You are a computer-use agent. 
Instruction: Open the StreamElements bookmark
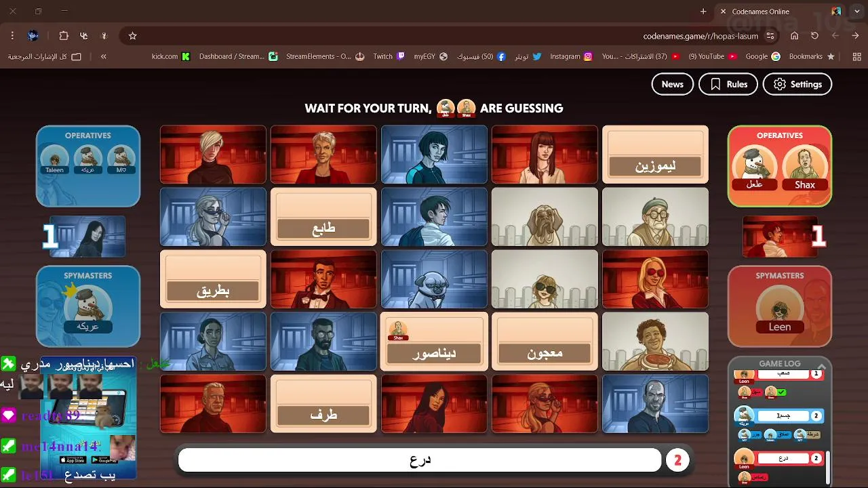(x=325, y=56)
